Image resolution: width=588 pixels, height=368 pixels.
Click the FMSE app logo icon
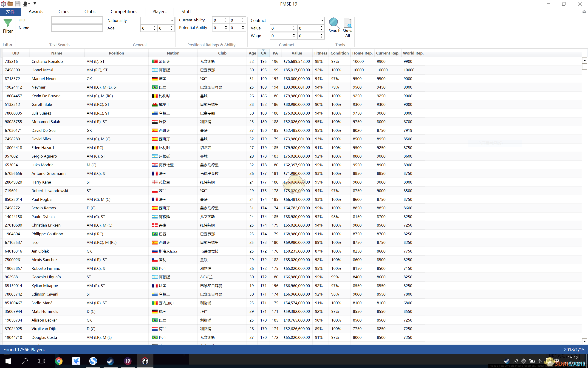pyautogui.click(x=3, y=4)
